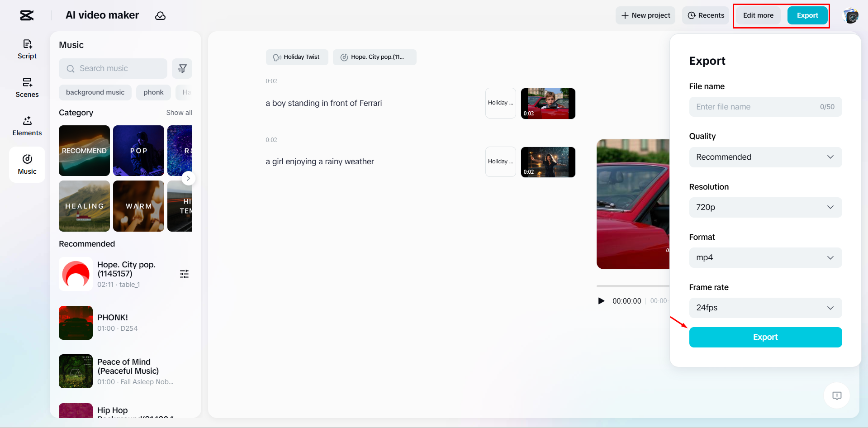Expand more music categories with the arrow
Image resolution: width=868 pixels, height=428 pixels.
coord(188,178)
